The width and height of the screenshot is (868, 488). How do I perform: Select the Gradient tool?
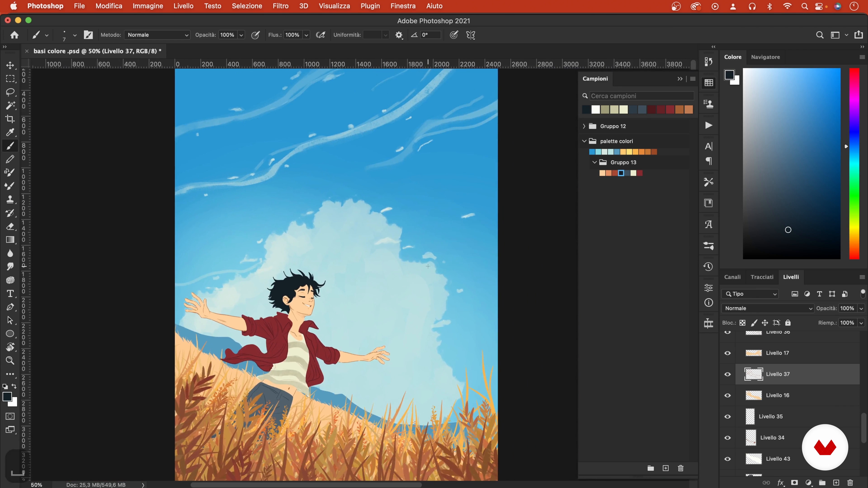coord(10,240)
